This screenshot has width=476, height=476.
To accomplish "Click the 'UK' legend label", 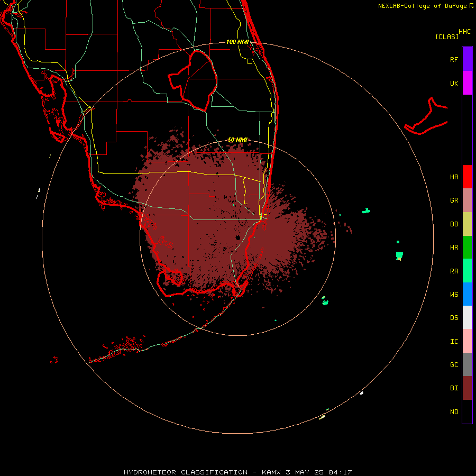I will (454, 84).
